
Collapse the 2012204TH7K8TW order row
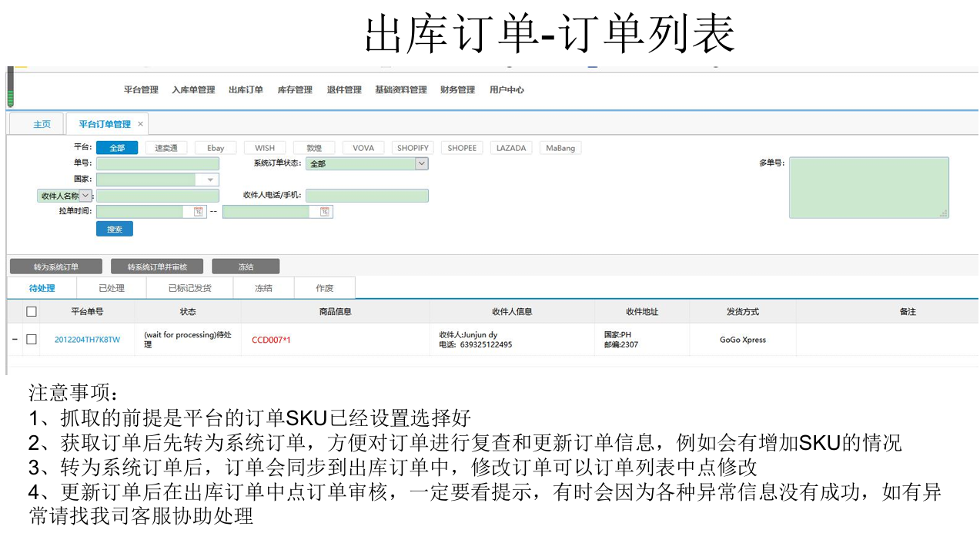(15, 339)
